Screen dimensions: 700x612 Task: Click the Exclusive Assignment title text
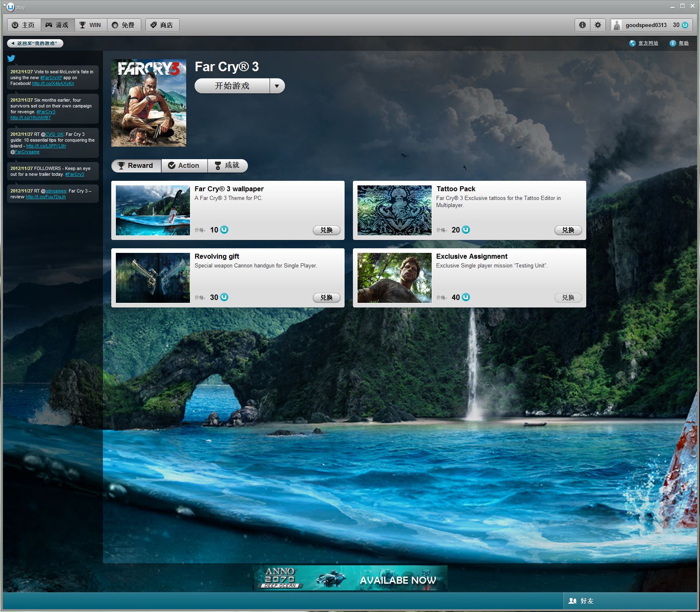[472, 256]
